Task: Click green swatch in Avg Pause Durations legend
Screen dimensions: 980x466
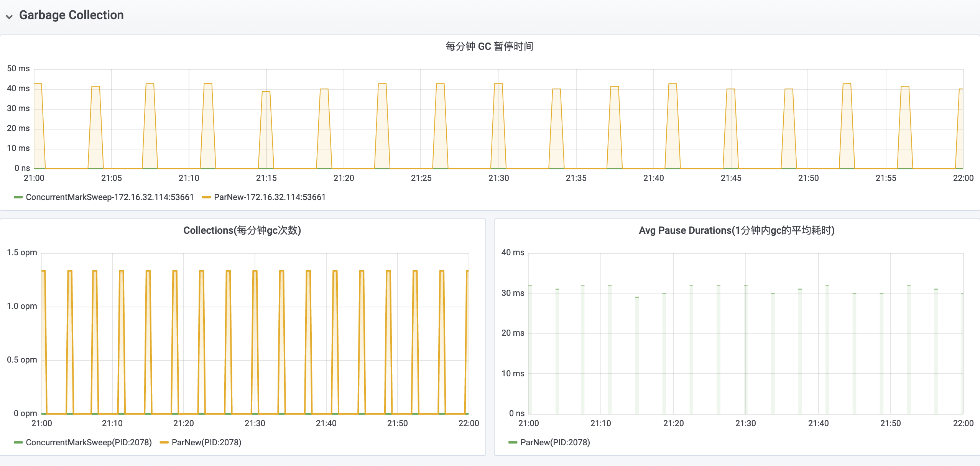Action: (x=513, y=442)
